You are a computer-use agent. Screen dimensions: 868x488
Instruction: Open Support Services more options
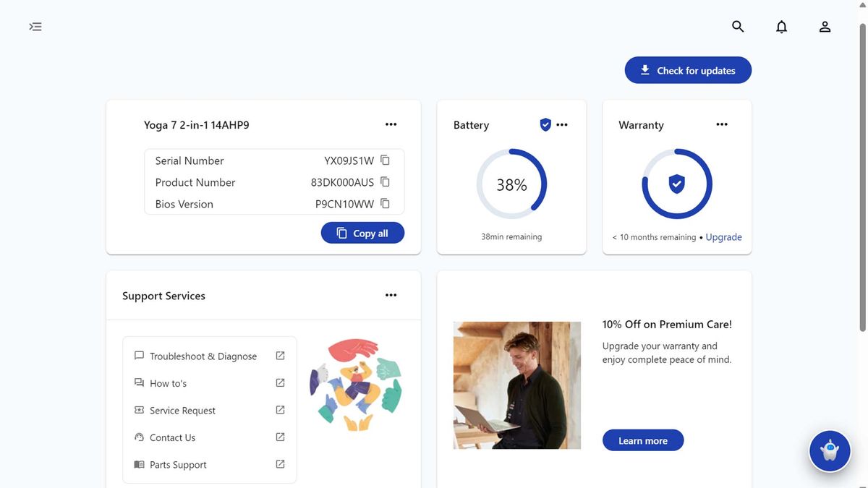pyautogui.click(x=391, y=295)
